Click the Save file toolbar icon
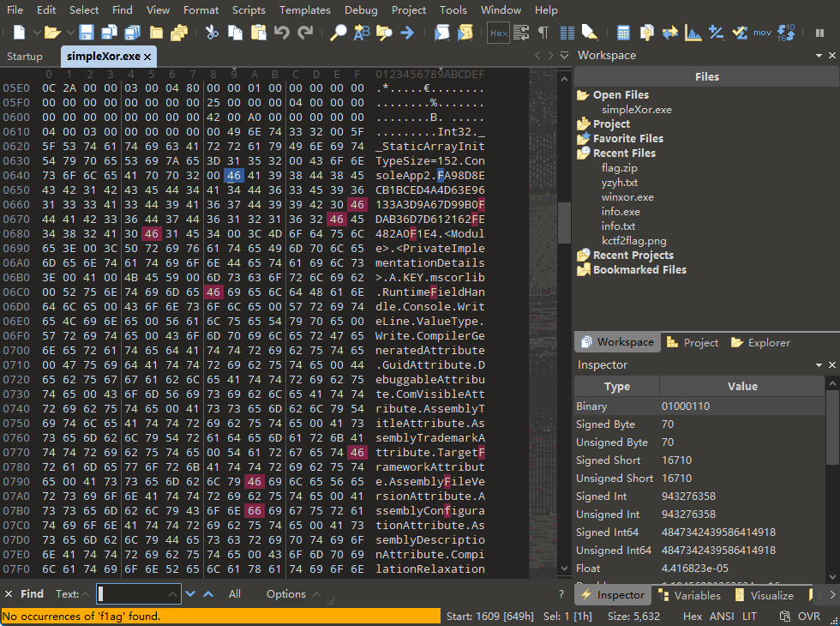This screenshot has height=626, width=840. pos(87,33)
